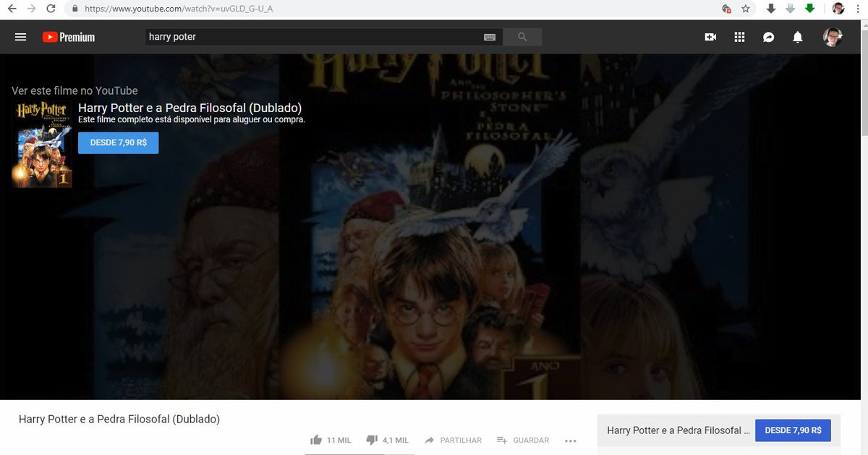Dislike the video with thumbs down icon

(372, 440)
